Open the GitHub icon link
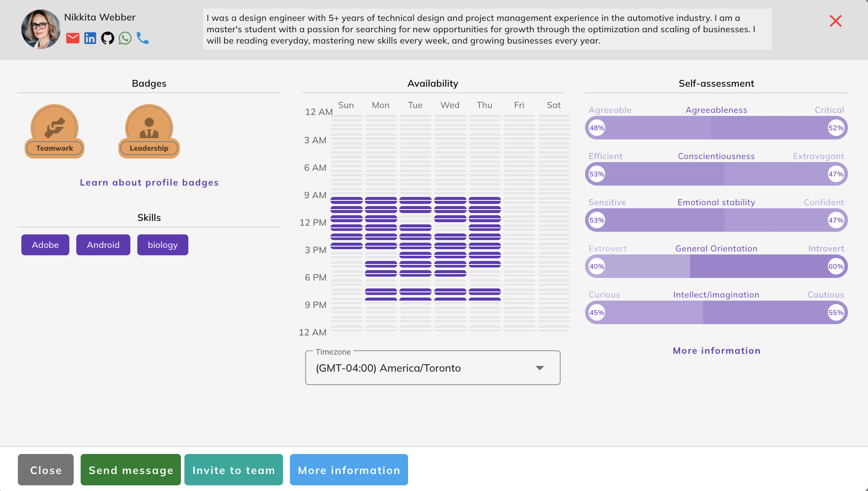This screenshot has height=491, width=868. 108,38
